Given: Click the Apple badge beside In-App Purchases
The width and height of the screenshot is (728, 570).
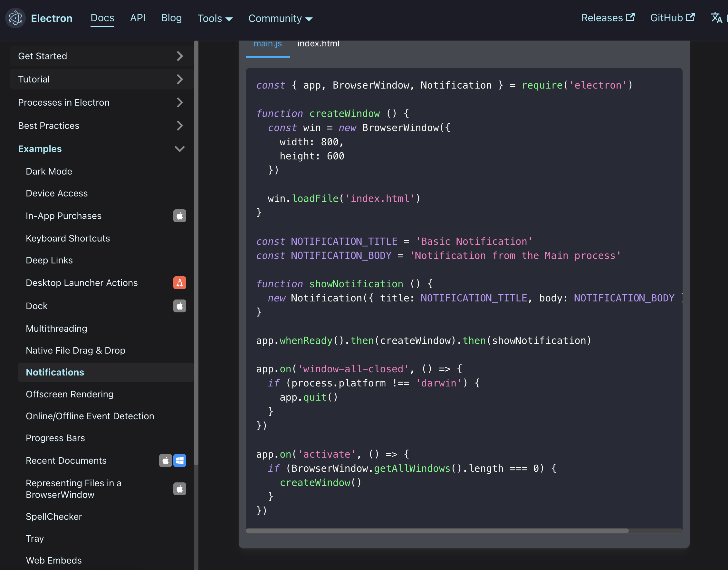Looking at the screenshot, I should click(x=179, y=216).
